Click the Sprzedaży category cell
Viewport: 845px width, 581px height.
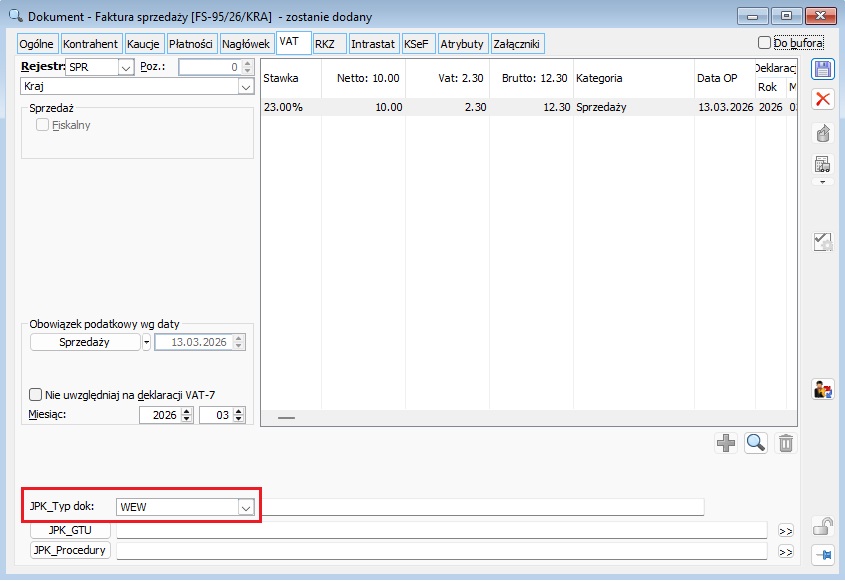click(x=634, y=107)
